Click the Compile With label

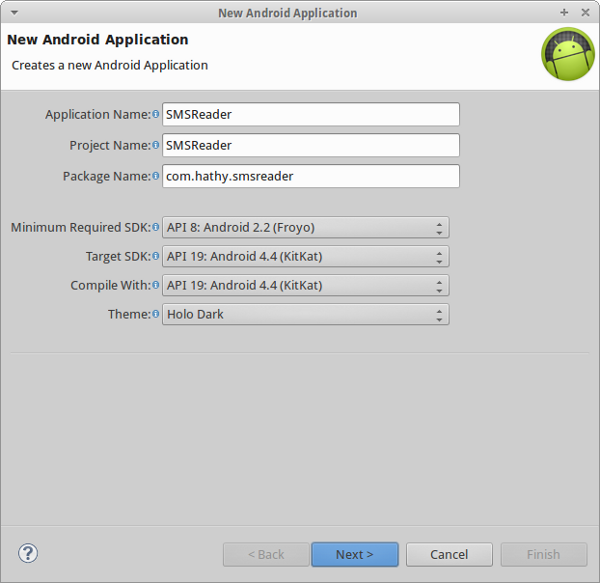click(x=111, y=285)
